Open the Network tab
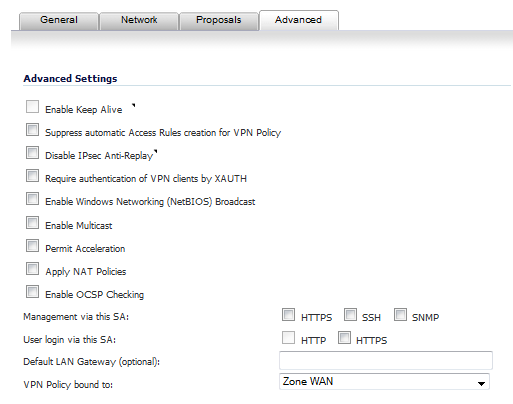Viewport: 513px width, 404px height. (139, 20)
